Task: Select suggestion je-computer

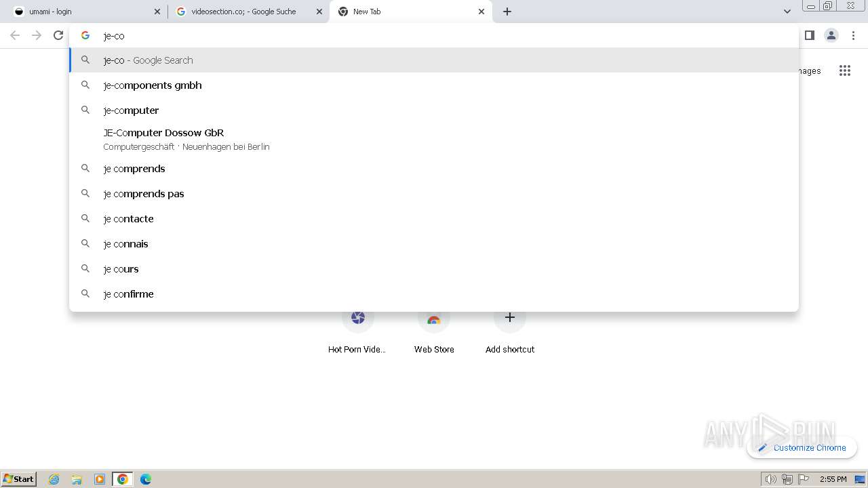Action: click(x=434, y=110)
